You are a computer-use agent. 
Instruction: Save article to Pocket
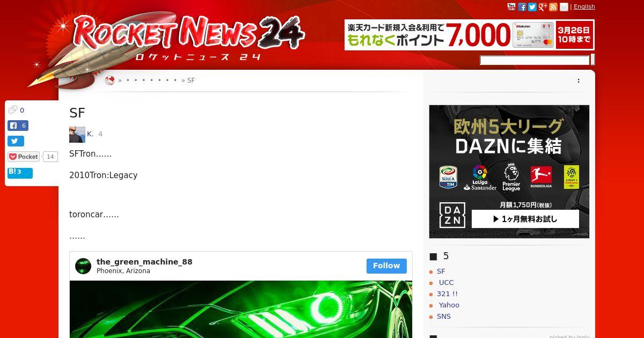tap(24, 157)
